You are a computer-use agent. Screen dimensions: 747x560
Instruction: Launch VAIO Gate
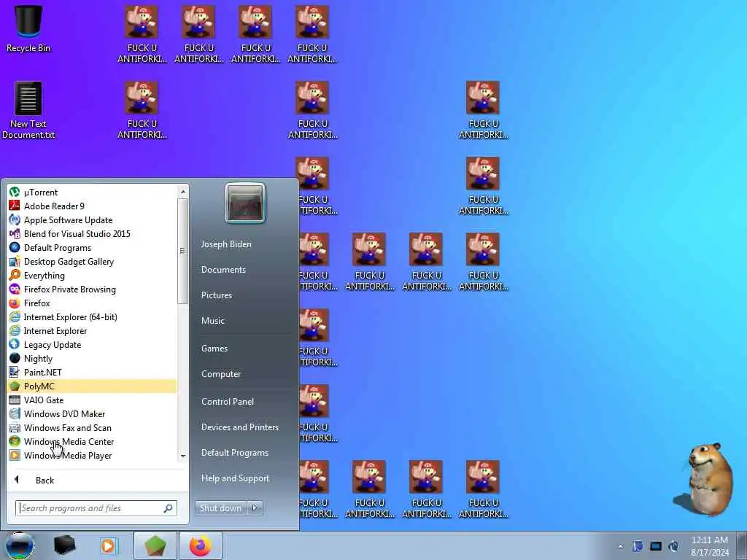[x=92, y=400]
